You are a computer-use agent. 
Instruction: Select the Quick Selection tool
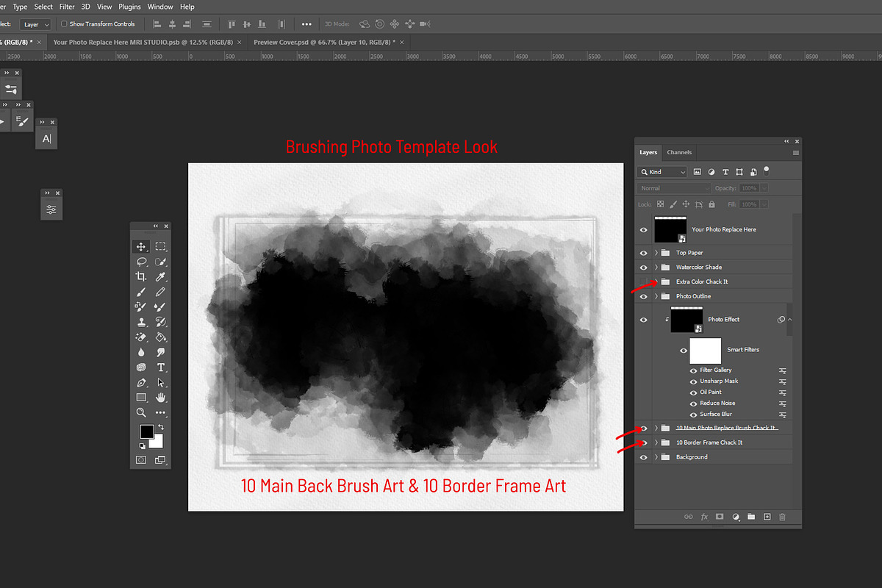[160, 262]
